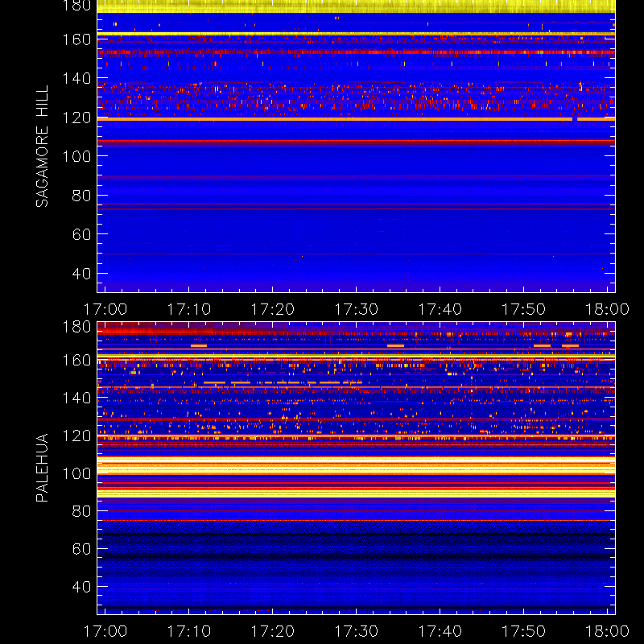Pick the 40 tick label on Palehua axis
Screen dimensions: 644x644
pos(81,587)
